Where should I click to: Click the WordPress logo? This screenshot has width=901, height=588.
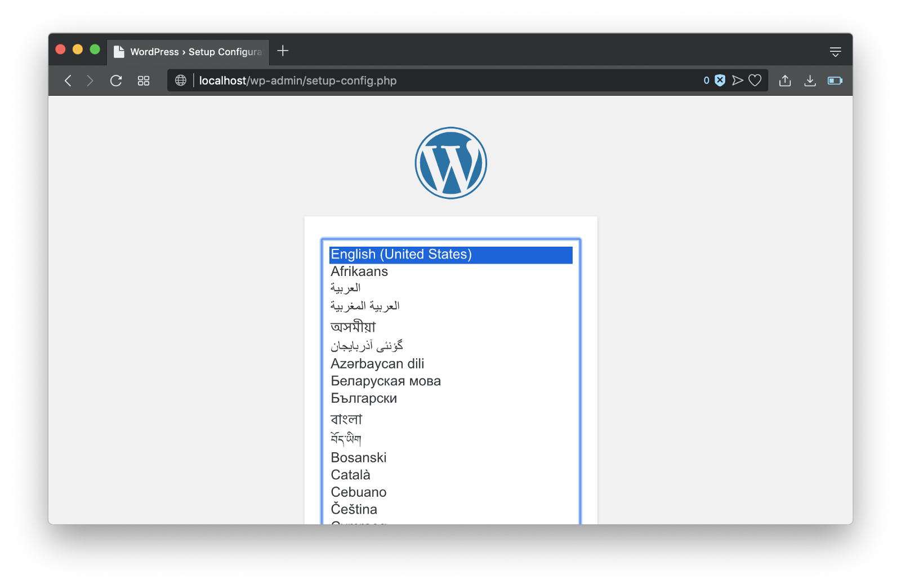[x=450, y=163]
